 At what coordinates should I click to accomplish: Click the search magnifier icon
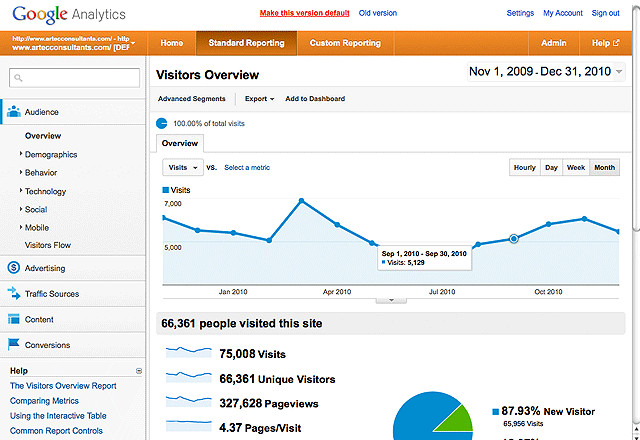(x=19, y=77)
